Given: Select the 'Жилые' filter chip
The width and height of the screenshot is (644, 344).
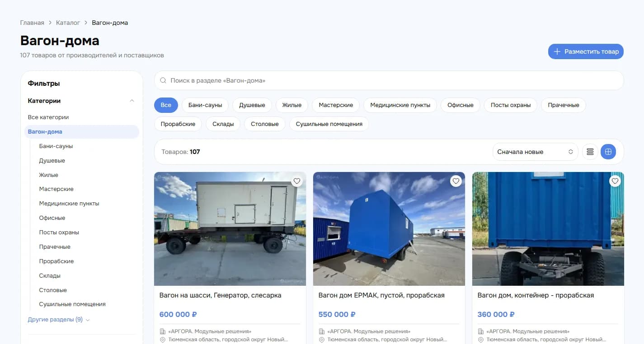Looking at the screenshot, I should 292,105.
